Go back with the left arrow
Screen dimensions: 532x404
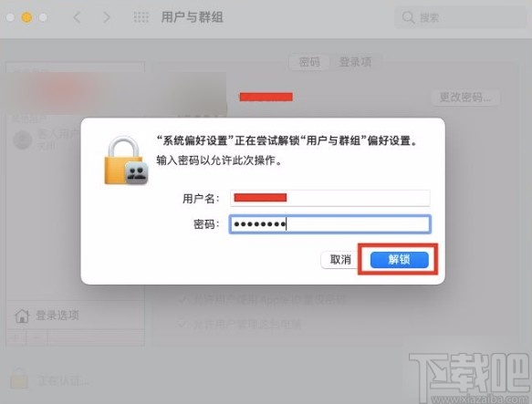[x=77, y=17]
